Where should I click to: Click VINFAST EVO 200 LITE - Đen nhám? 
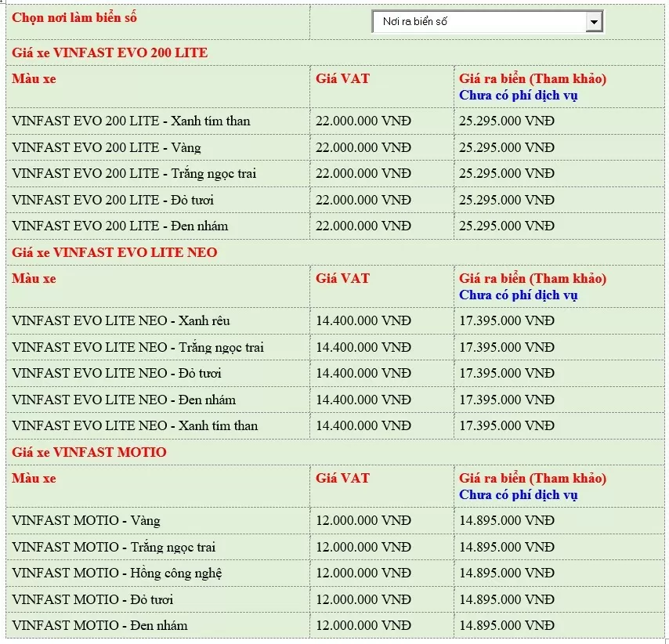(120, 226)
